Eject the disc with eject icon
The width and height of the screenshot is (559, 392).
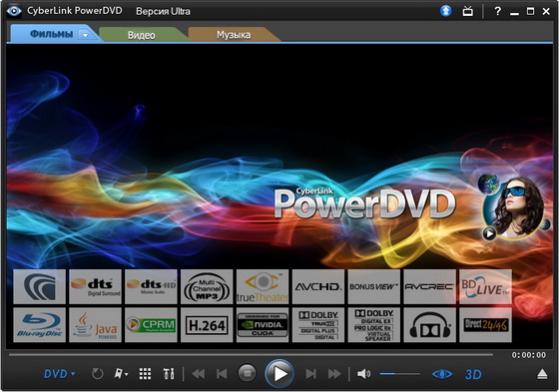coord(542,374)
